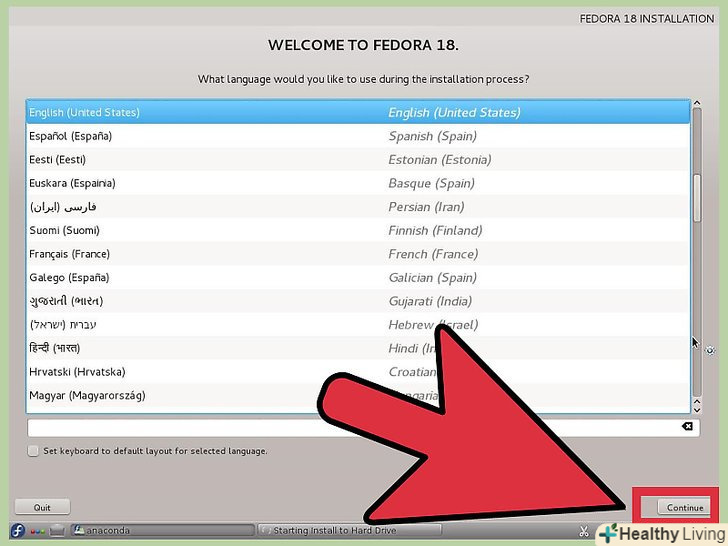Open the Fedora menu icon in taskbar
The width and height of the screenshot is (728, 546).
tap(18, 530)
